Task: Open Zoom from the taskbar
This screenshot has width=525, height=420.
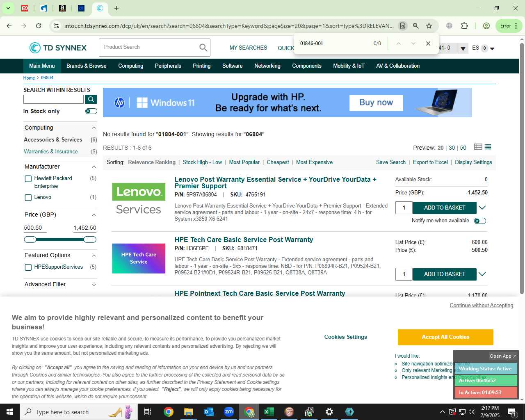Action: click(x=229, y=412)
